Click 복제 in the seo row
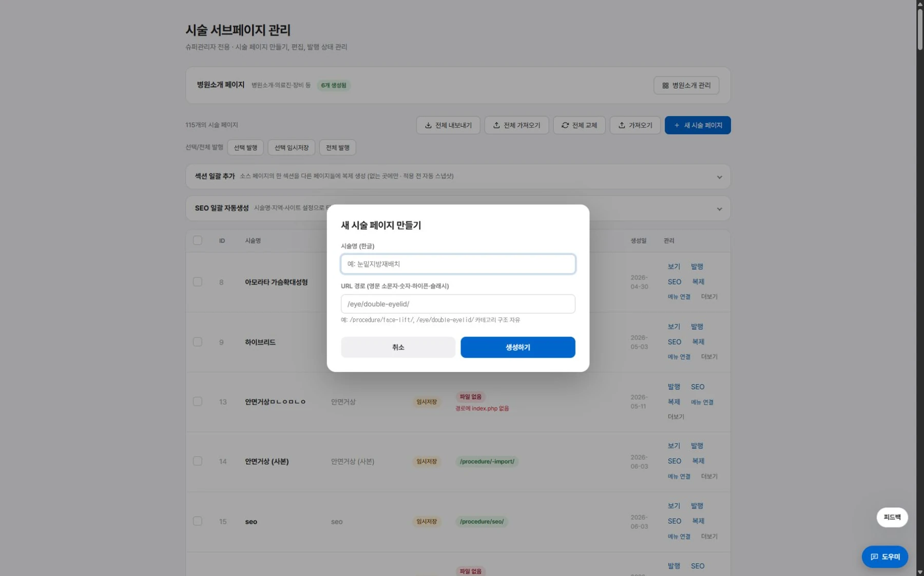 [698, 521]
